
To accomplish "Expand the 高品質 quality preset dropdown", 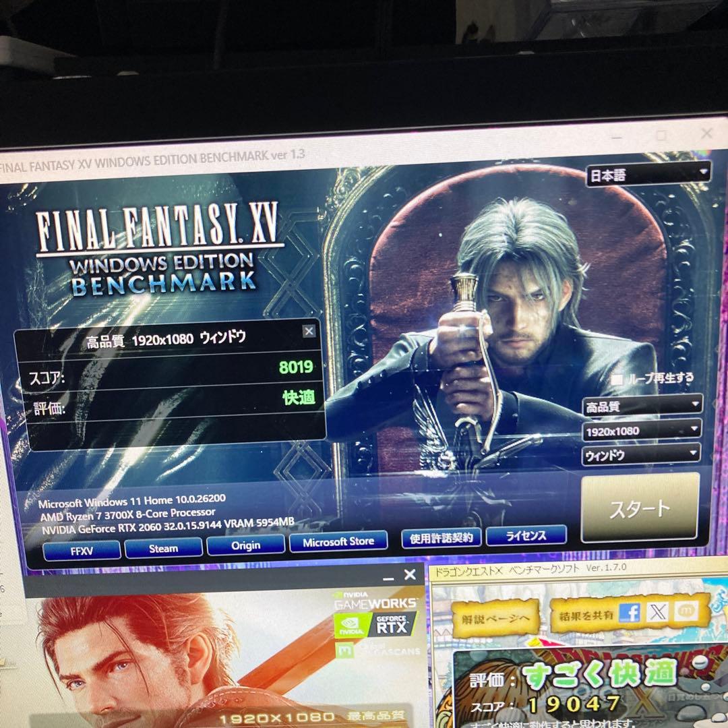I will [642, 405].
